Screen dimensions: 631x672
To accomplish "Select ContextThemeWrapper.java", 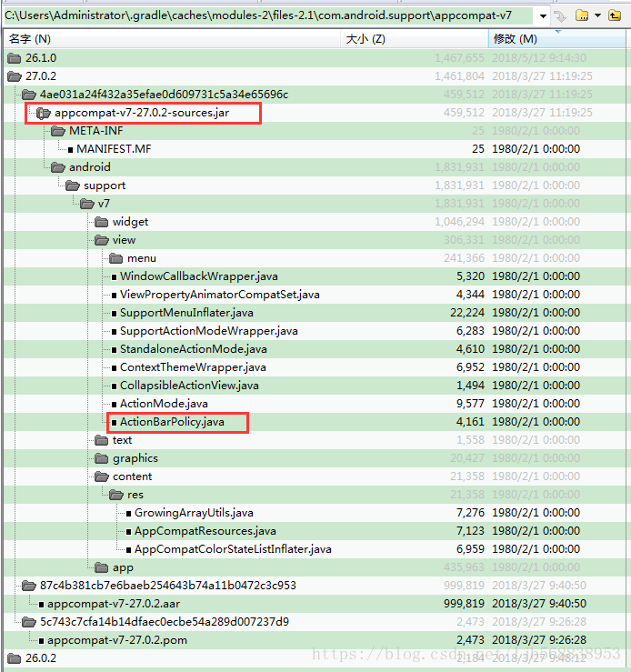I will click(x=193, y=367).
